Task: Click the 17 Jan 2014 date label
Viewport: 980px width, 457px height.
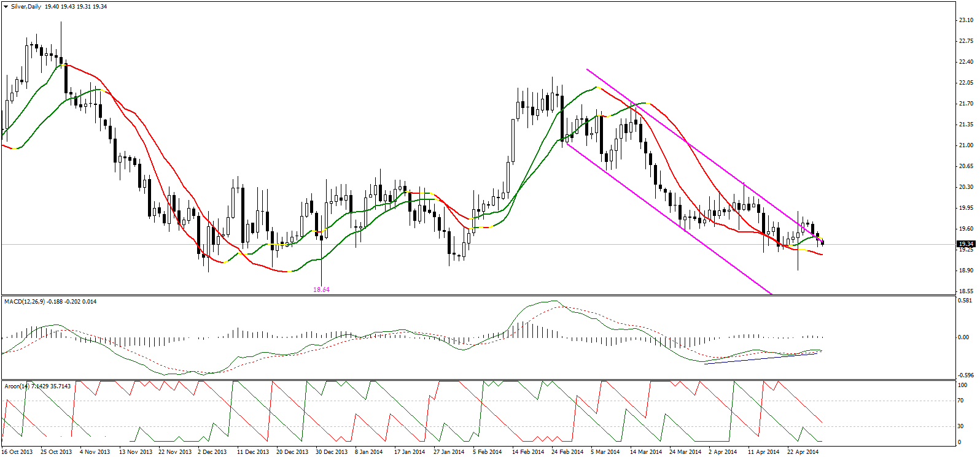Action: click(410, 452)
